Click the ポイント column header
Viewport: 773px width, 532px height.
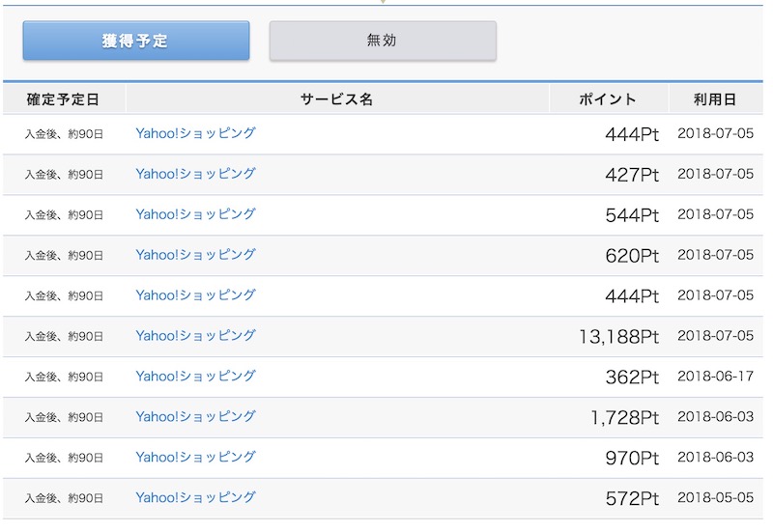tap(608, 99)
